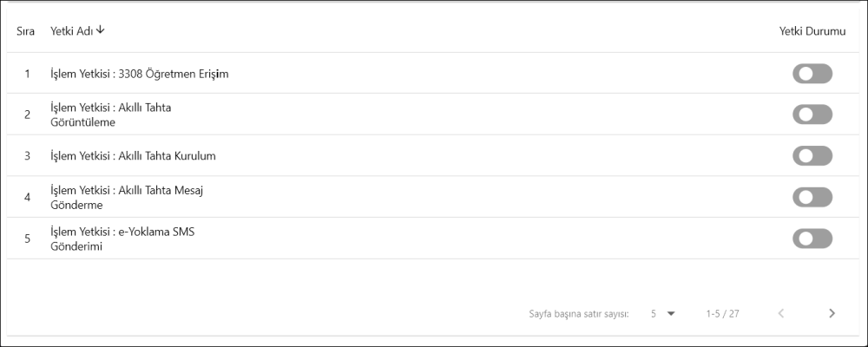The height and width of the screenshot is (347, 868).
Task: Enable e-Yoklama SMS Gönderimi toggle
Action: (x=812, y=239)
